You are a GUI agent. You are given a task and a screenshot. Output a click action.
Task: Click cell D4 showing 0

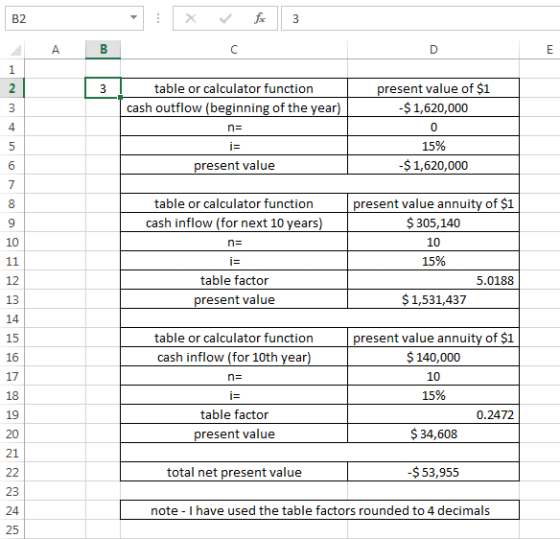433,127
